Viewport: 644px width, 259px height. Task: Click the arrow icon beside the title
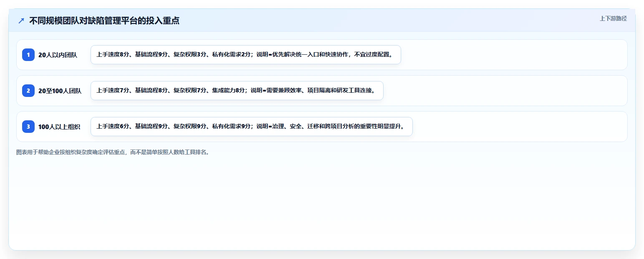21,20
